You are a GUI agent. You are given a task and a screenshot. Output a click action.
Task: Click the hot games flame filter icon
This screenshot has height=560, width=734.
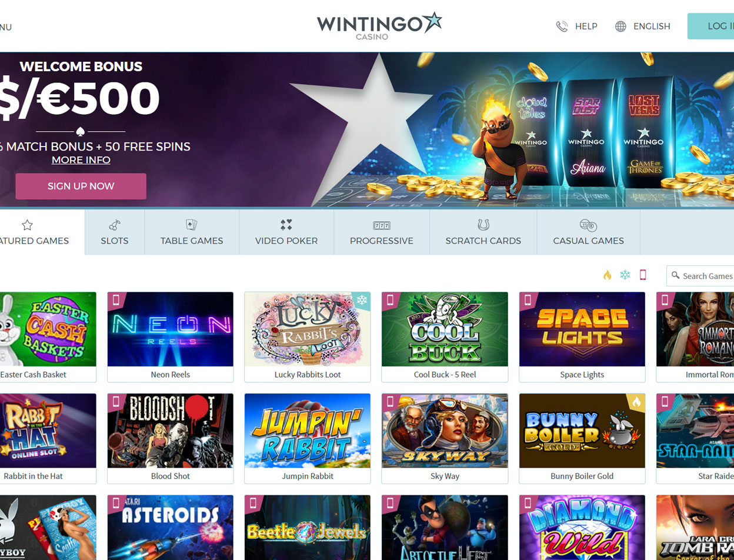coord(608,275)
